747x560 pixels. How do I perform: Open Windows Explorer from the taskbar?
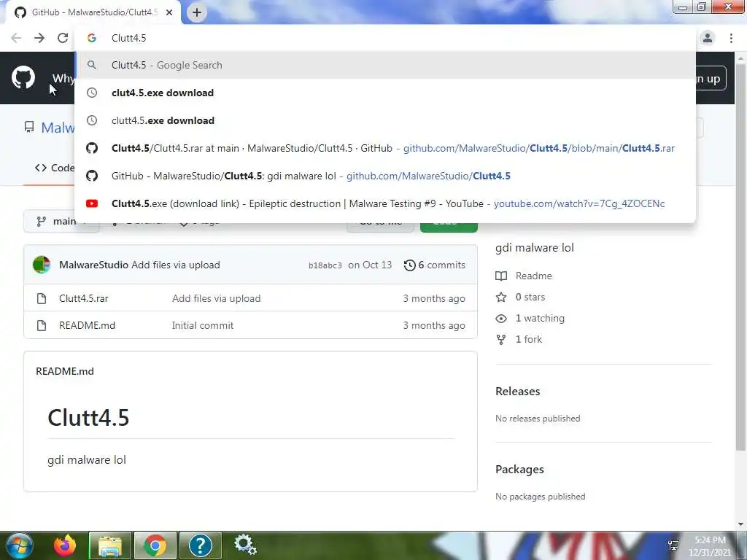[110, 545]
